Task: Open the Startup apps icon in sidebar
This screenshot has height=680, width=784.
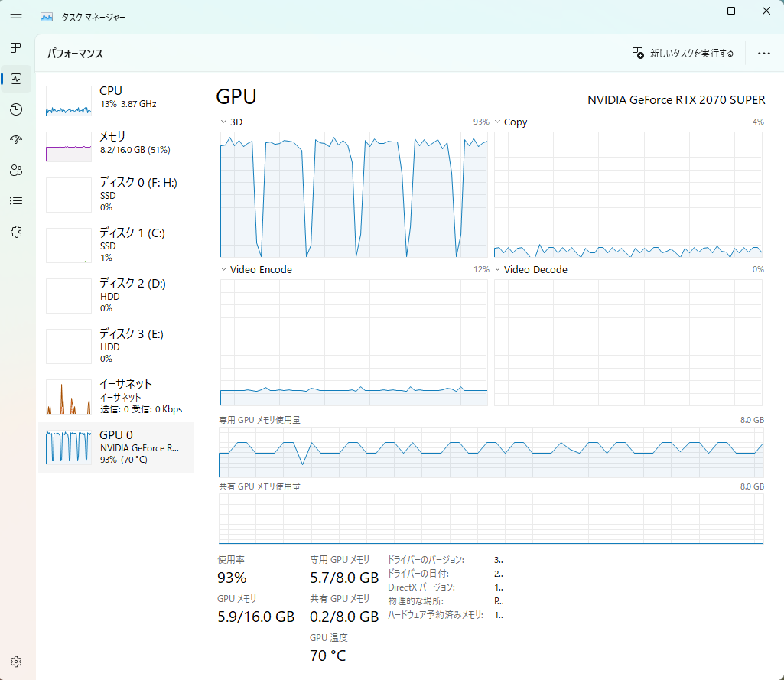Action: 16,139
